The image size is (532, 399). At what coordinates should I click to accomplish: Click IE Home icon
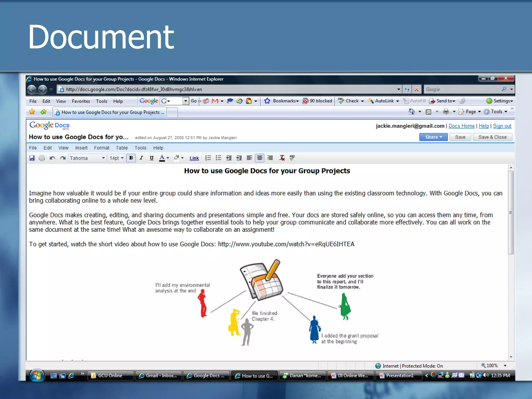click(x=411, y=112)
